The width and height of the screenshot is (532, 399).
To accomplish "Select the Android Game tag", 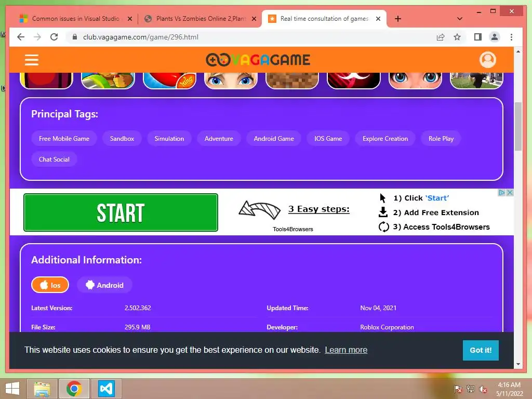I will 274,138.
